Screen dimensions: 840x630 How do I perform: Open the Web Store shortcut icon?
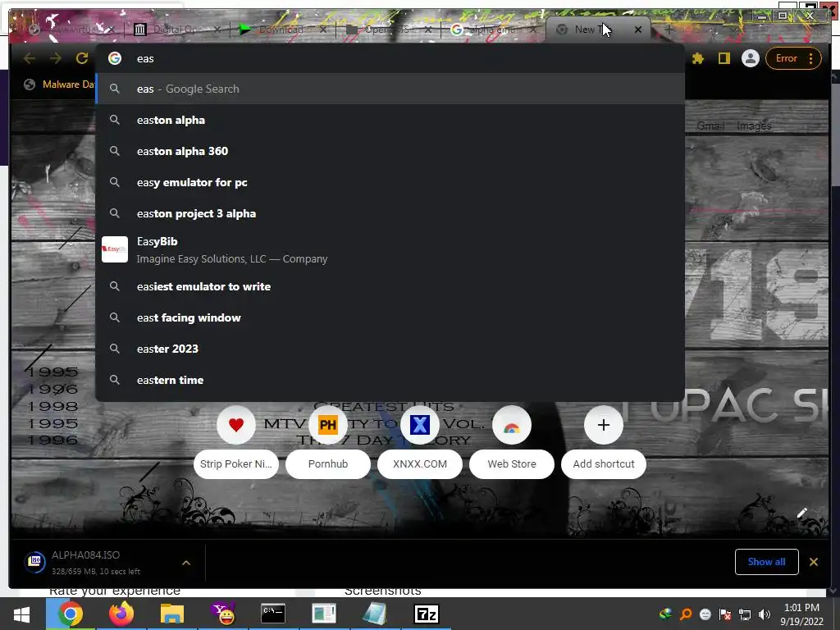(x=512, y=425)
